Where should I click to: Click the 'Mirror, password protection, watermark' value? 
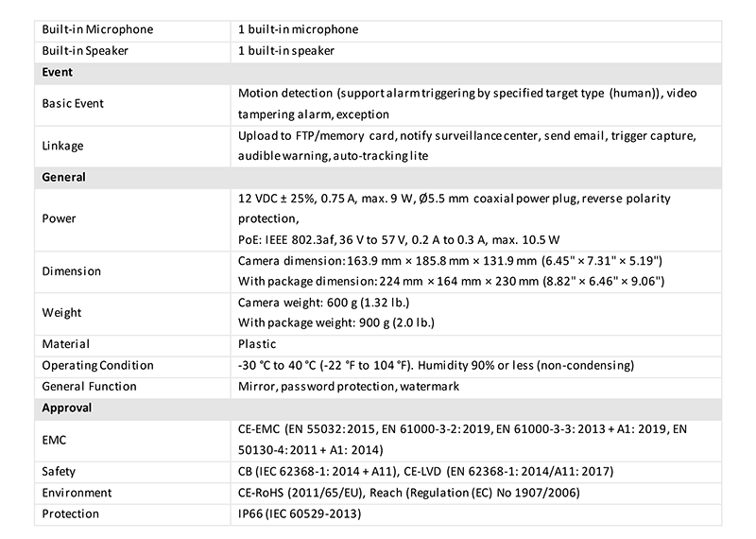click(335, 386)
